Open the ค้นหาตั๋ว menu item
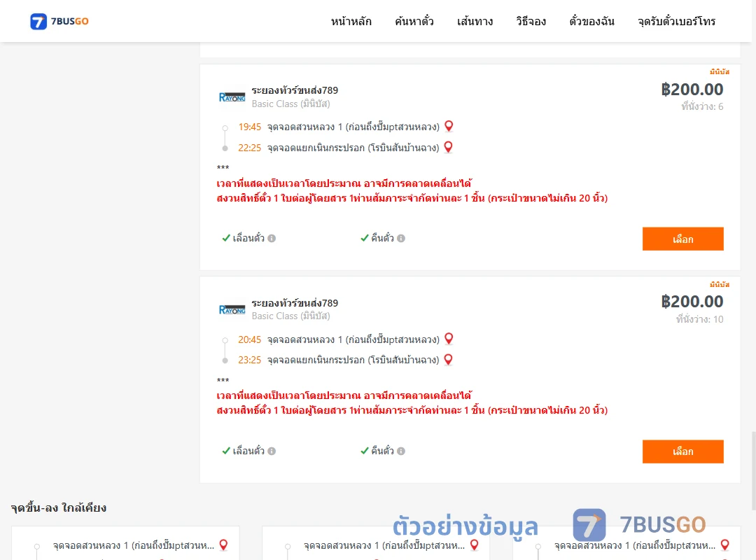The image size is (756, 560). 414,21
